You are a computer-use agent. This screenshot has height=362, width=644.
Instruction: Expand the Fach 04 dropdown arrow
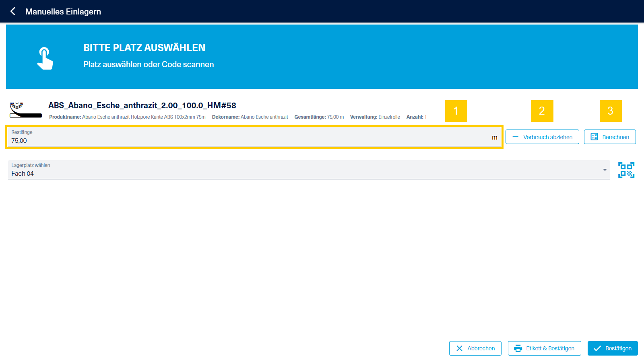605,170
